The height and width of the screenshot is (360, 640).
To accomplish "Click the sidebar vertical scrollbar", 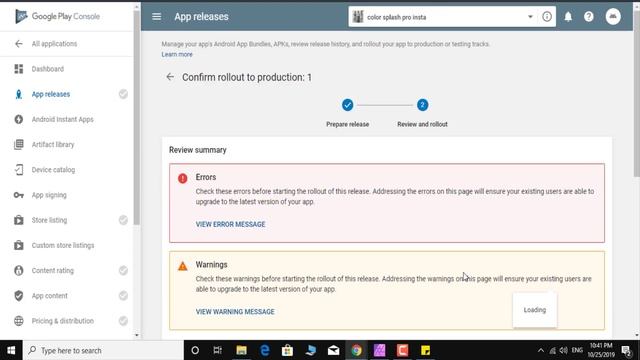I will (x=137, y=118).
